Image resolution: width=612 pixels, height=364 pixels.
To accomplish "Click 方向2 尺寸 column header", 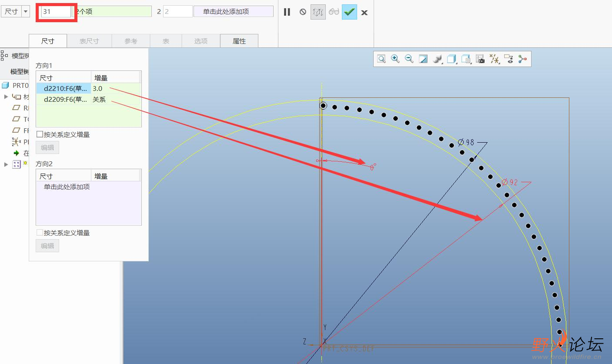I will pyautogui.click(x=64, y=176).
